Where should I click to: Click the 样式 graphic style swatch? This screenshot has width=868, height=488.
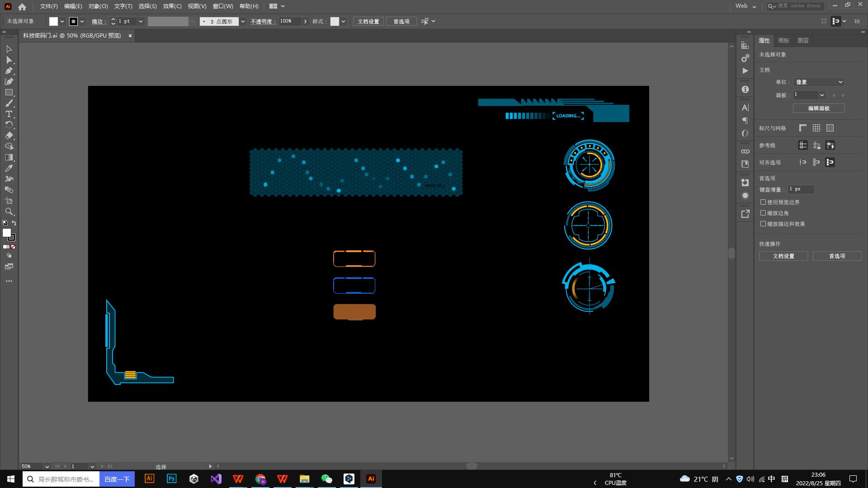[335, 21]
